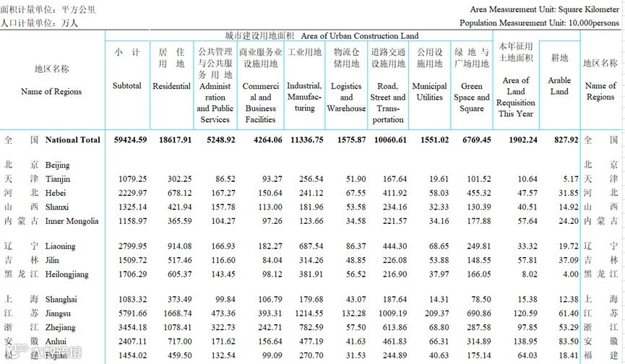The image size is (625, 364).
Task: Click the Municipal Utilities column header
Action: point(429,92)
